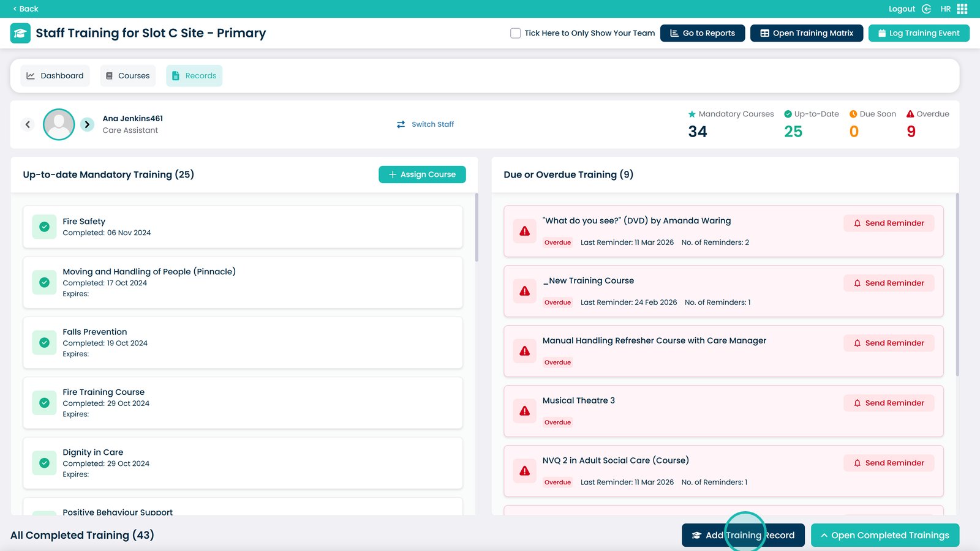Switch to the Dashboard tab
The height and width of the screenshot is (551, 980).
point(55,76)
